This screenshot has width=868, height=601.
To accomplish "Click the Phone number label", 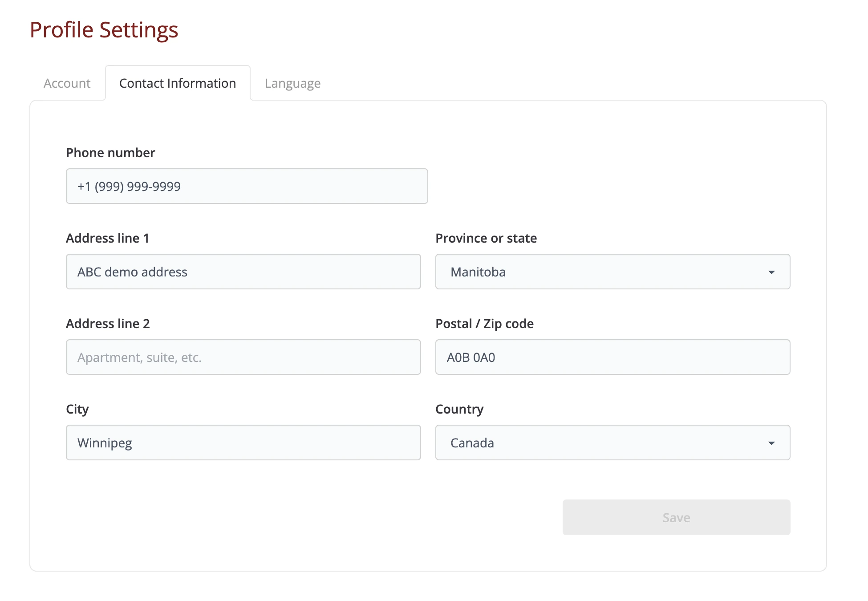I will 110,153.
